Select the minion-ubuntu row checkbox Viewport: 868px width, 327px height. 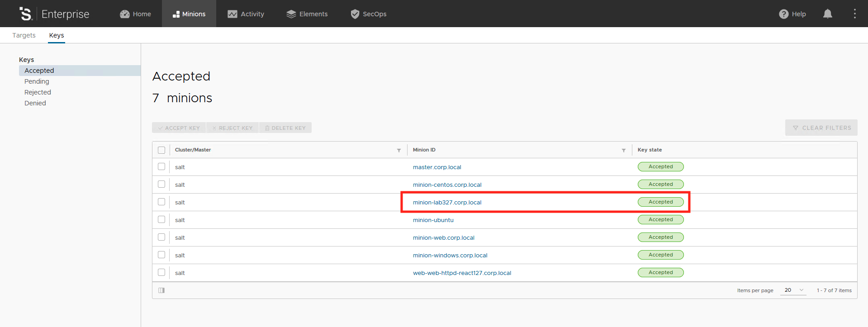161,219
